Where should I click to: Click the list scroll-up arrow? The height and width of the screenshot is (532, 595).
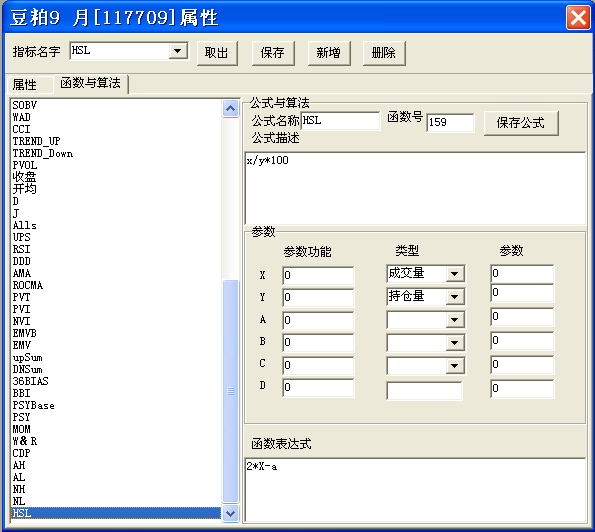coord(230,109)
